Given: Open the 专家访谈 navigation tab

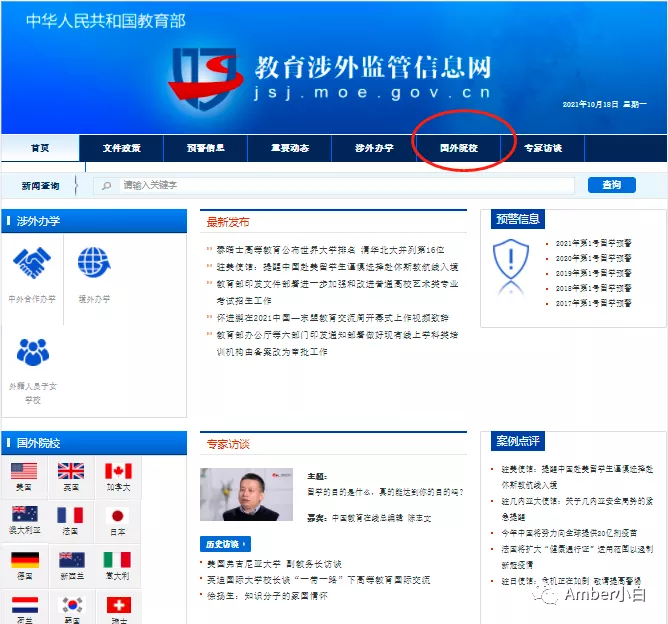Looking at the screenshot, I should click(543, 148).
